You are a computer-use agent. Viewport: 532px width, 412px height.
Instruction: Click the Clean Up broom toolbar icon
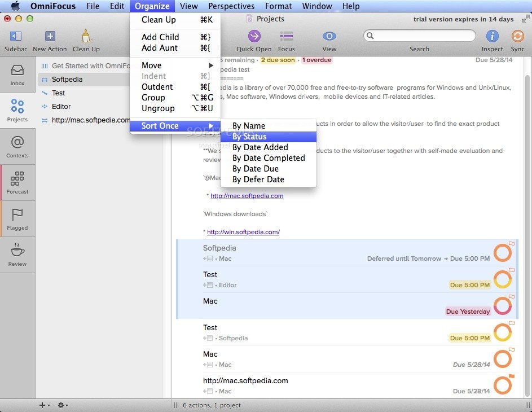pyautogui.click(x=86, y=36)
